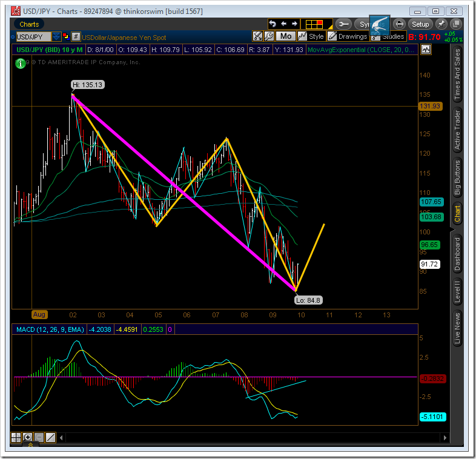The height and width of the screenshot is (459, 476).
Task: Click the hash symbol button
Action: click(x=76, y=37)
